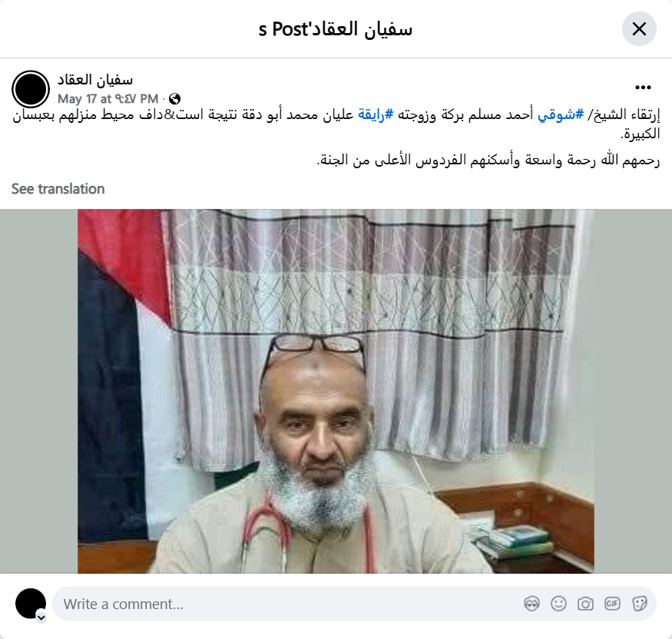Click See translation under the post
Viewport: 672px width, 639px height.
(x=58, y=189)
